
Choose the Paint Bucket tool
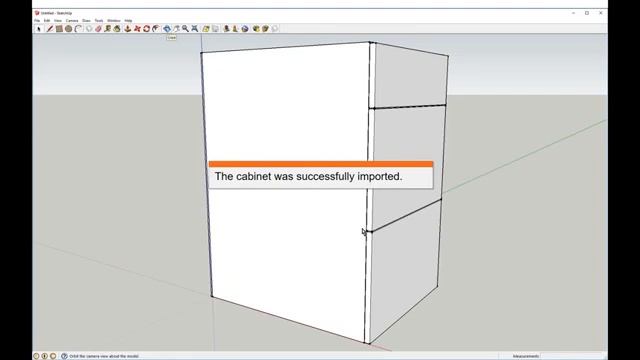117,29
